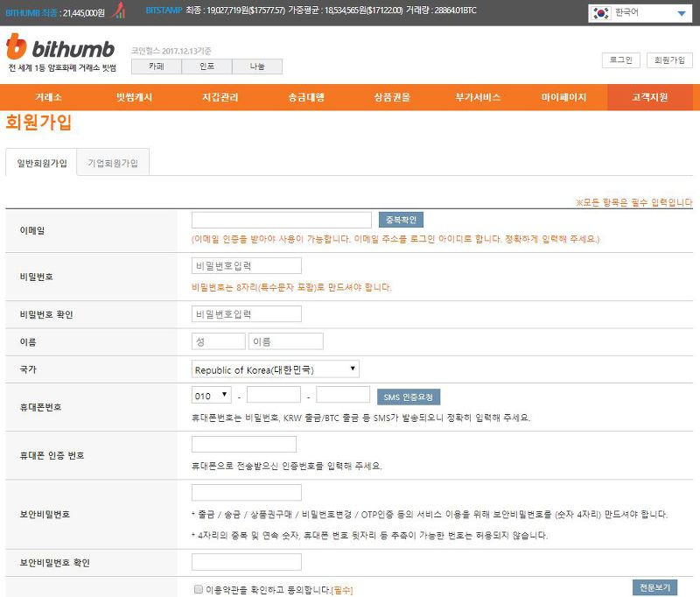This screenshot has height=597, width=700.
Task: Open the 010 phone prefix dropdown
Action: (x=211, y=395)
